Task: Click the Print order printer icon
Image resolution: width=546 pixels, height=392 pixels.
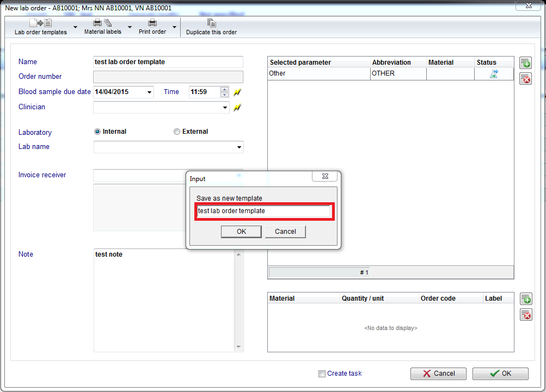Action: (x=152, y=23)
